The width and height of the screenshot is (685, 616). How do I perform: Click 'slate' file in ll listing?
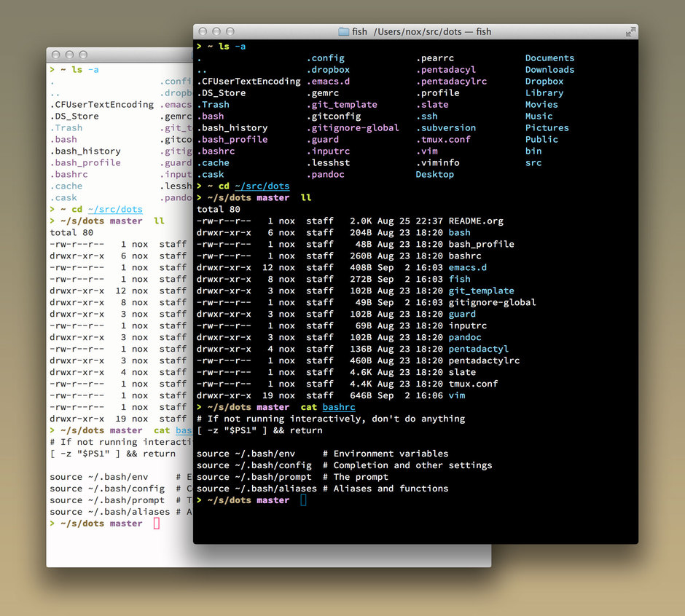point(462,372)
